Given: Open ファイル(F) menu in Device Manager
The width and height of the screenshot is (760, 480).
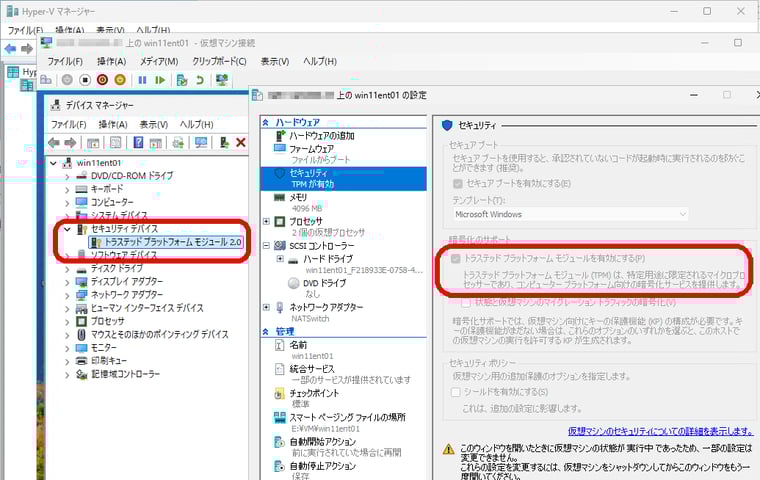Looking at the screenshot, I should (69, 125).
